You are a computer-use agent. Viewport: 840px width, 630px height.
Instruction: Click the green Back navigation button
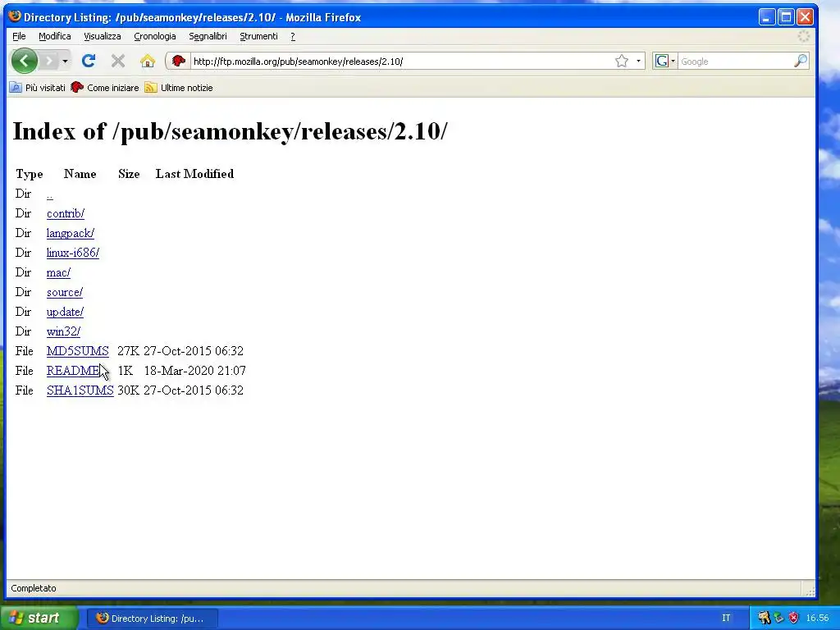pos(24,61)
